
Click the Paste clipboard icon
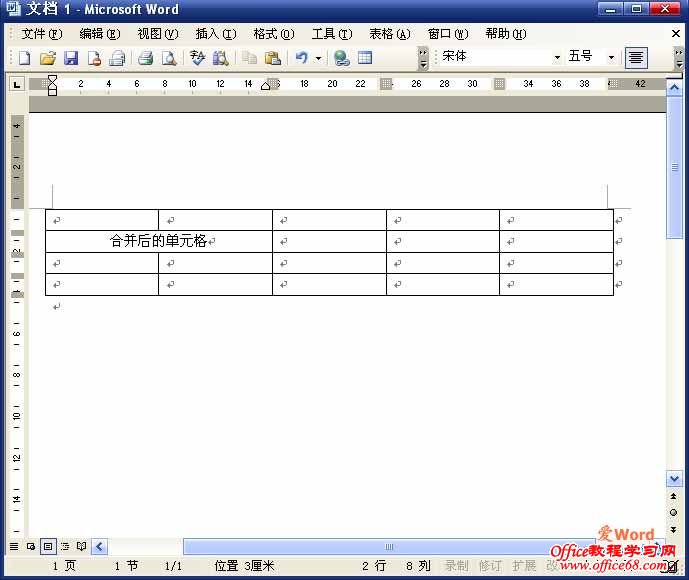coord(272,58)
